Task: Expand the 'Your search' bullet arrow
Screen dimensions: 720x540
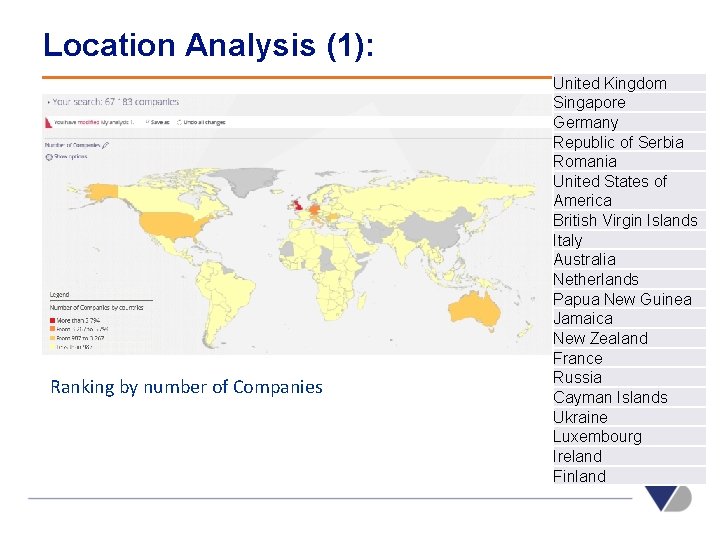Action: (49, 102)
